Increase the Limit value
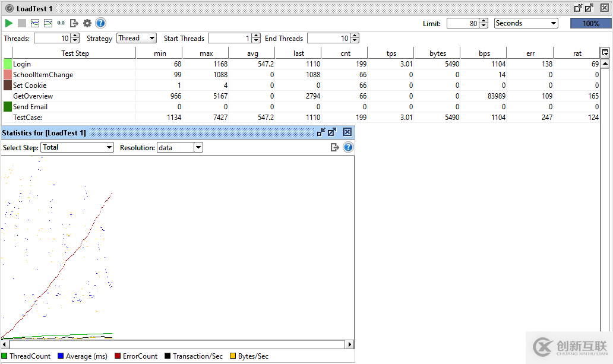 coord(484,21)
